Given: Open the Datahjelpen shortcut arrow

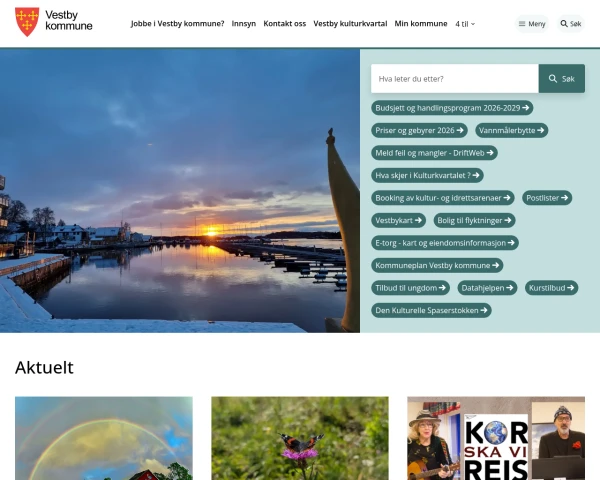Looking at the screenshot, I should point(509,288).
